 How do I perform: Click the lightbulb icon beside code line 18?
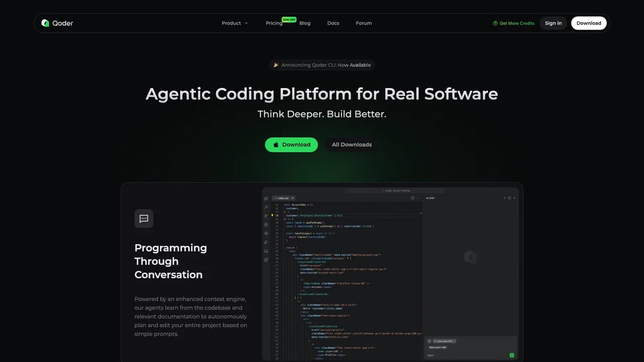tap(273, 215)
